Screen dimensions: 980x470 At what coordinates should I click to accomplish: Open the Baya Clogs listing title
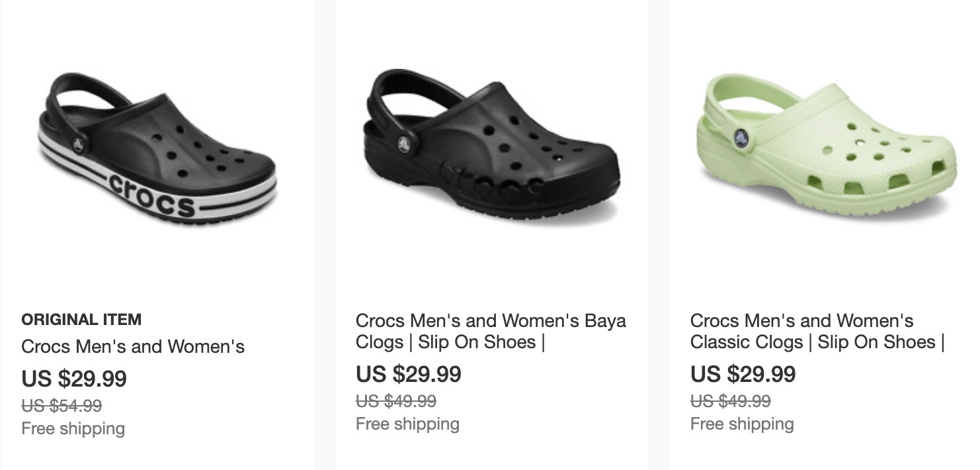[491, 331]
